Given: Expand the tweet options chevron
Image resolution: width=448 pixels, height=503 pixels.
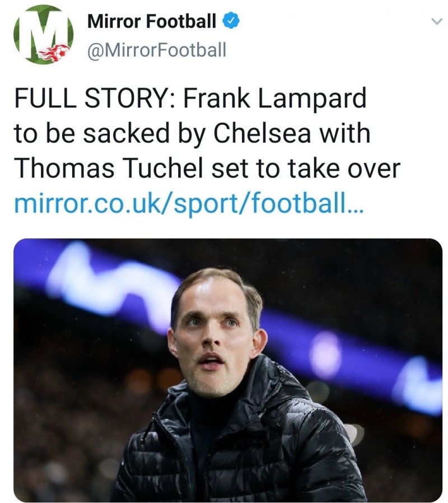Looking at the screenshot, I should click(x=436, y=22).
